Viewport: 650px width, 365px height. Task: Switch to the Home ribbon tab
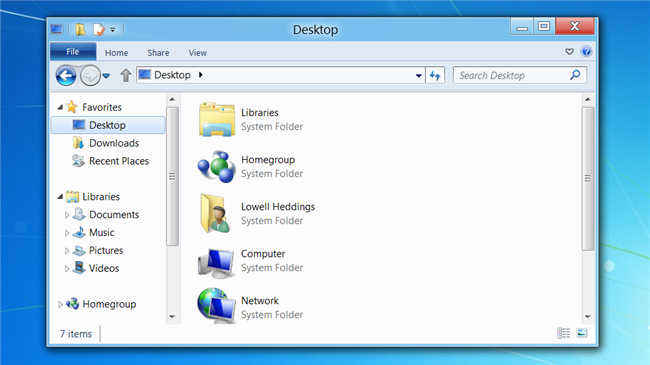tap(116, 53)
